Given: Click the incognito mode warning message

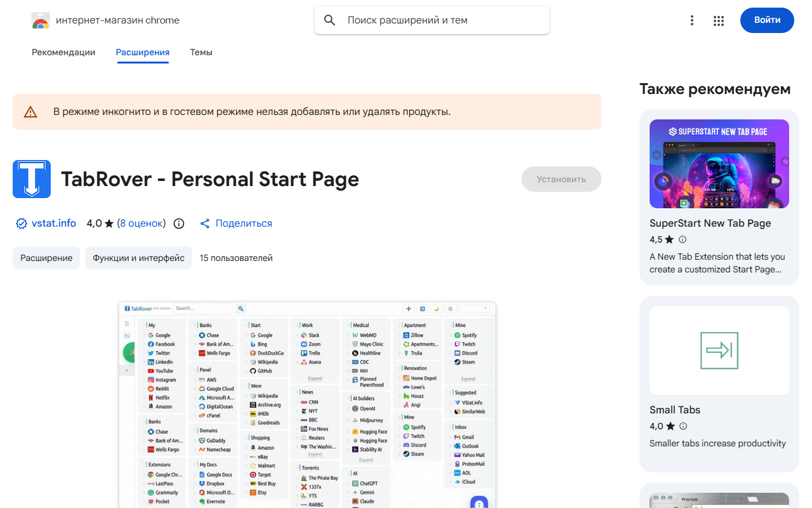Looking at the screenshot, I should click(252, 112).
